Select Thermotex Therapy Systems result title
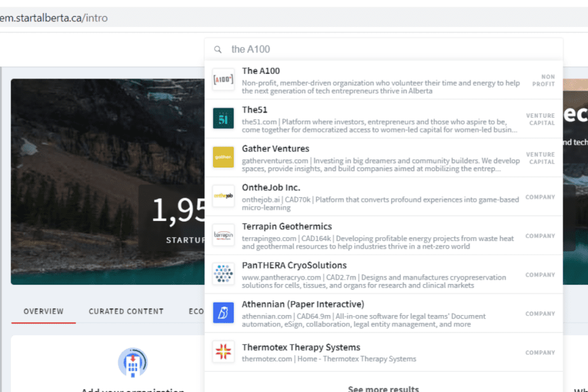Image resolution: width=588 pixels, height=392 pixels. coord(301,347)
